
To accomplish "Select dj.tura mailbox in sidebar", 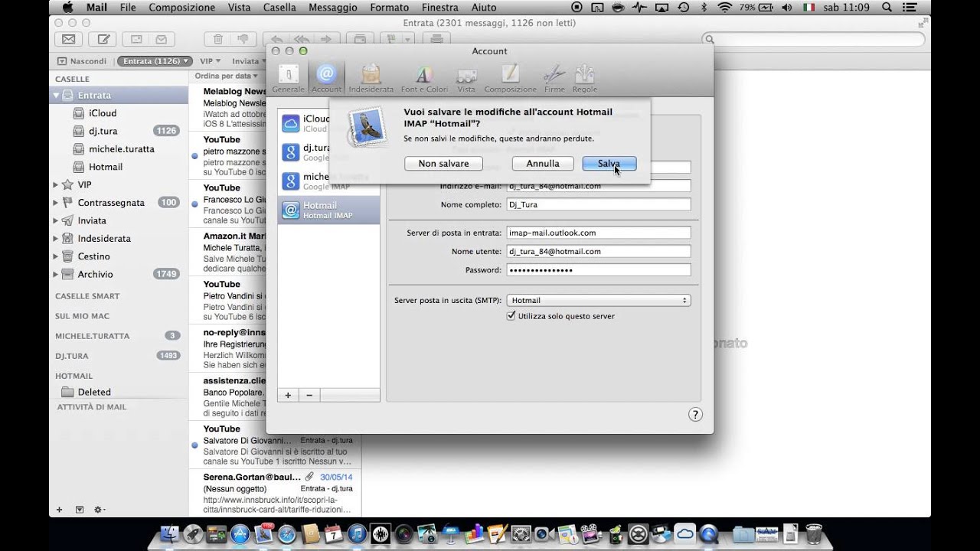I will point(119,131).
